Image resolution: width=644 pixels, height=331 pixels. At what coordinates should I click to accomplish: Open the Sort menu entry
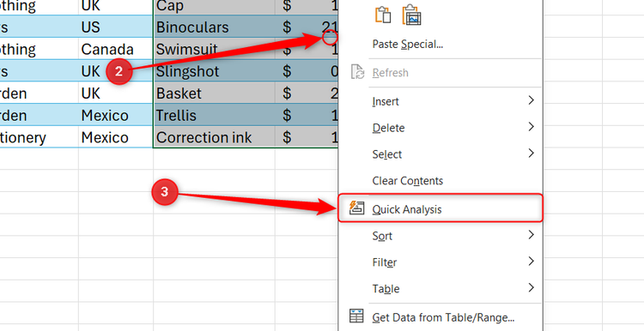[440, 236]
